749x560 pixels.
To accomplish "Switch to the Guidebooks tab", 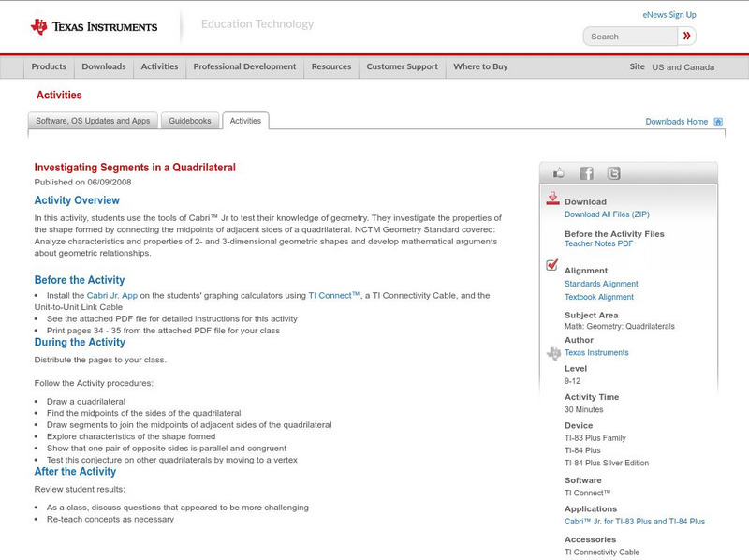I will click(190, 121).
